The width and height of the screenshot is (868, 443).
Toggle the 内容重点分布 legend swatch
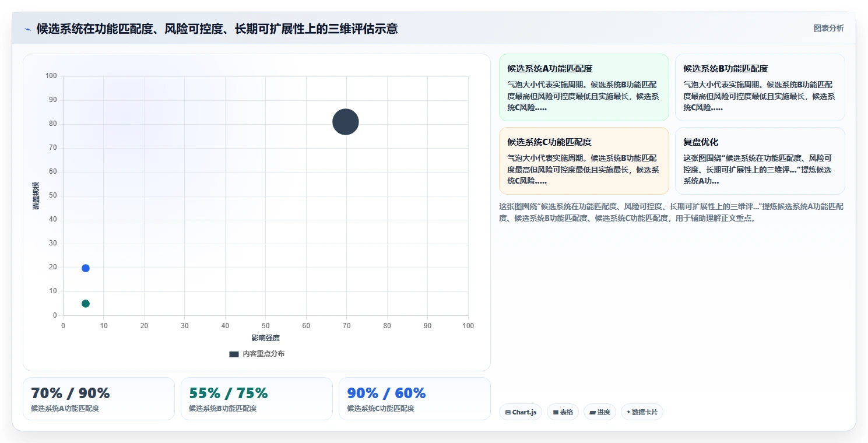[x=234, y=354]
